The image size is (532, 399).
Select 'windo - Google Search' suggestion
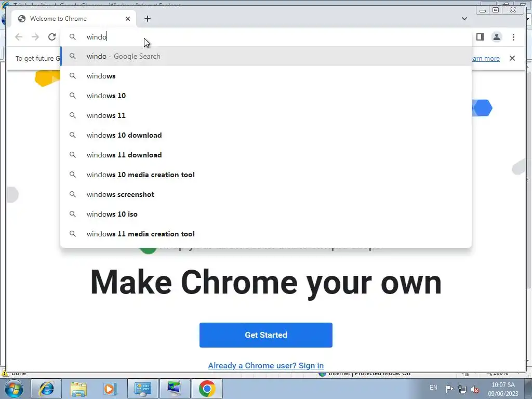(266, 56)
